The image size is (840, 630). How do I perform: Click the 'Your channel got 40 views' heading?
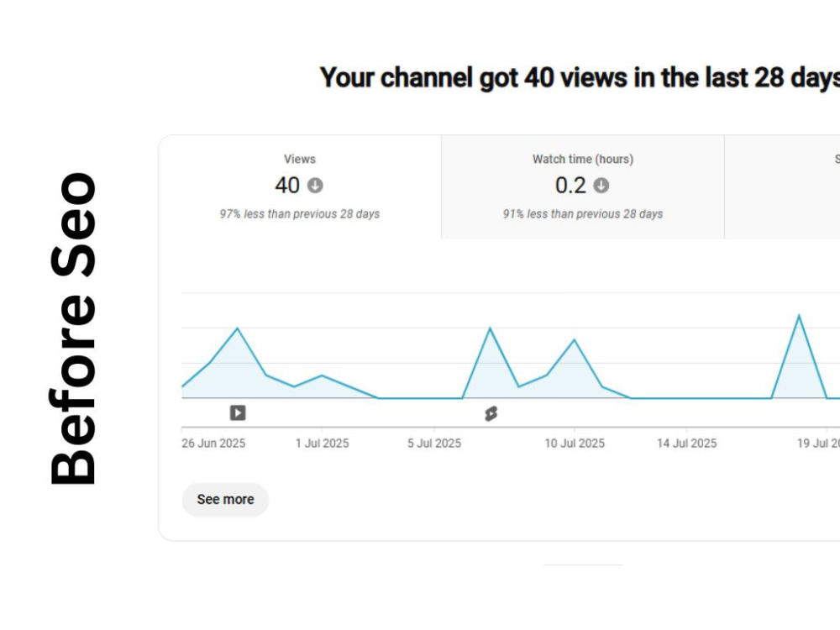coord(580,77)
